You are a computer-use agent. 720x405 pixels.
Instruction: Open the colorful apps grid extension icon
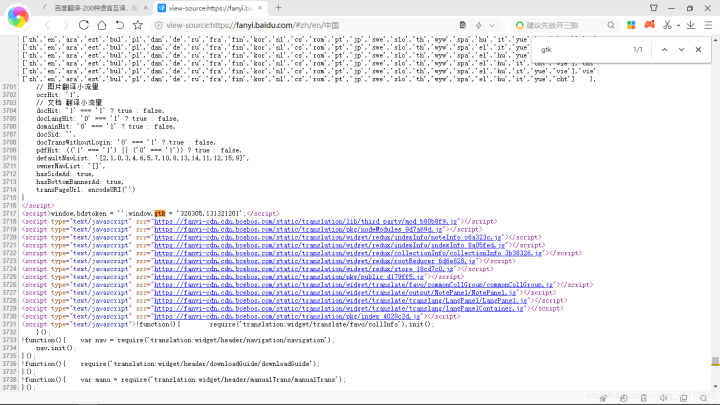coord(631,25)
